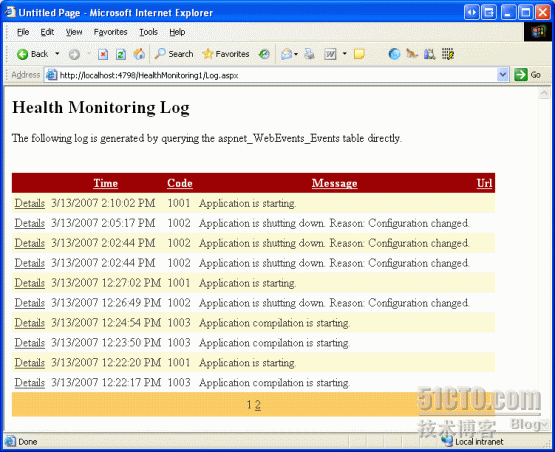The height and width of the screenshot is (452, 555).
Task: Click the Refresh page icon
Action: click(121, 54)
